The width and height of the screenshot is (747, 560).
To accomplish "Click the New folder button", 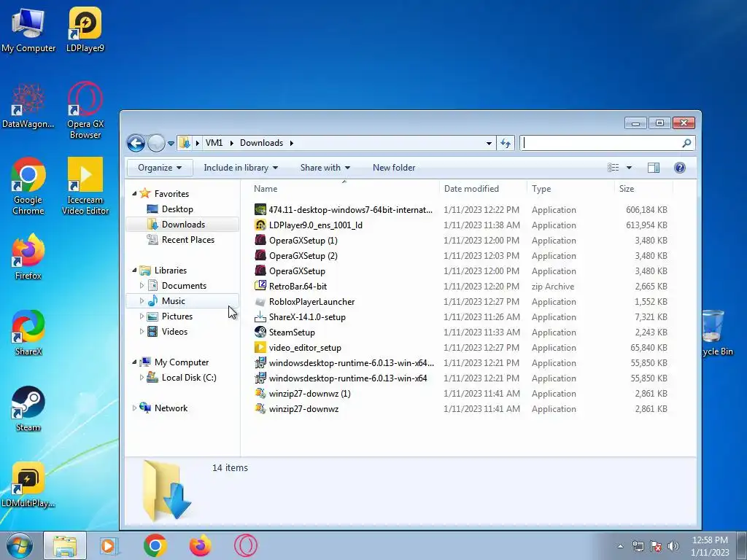I will point(393,168).
